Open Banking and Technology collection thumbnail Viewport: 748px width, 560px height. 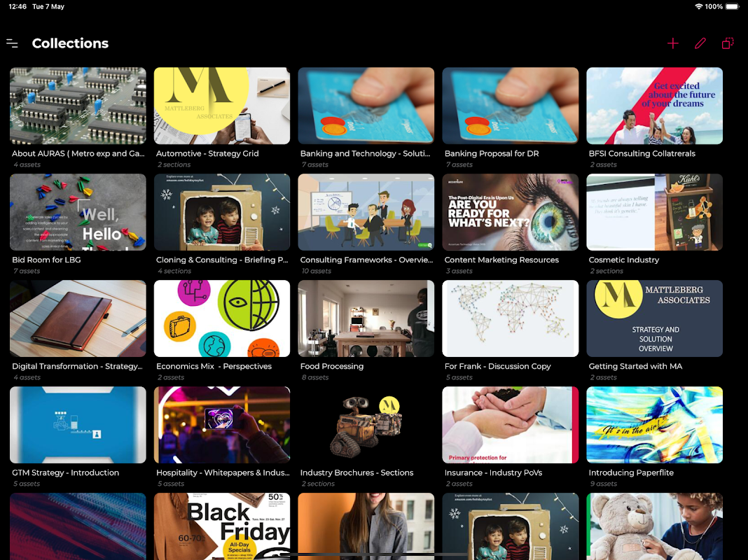[x=366, y=106]
